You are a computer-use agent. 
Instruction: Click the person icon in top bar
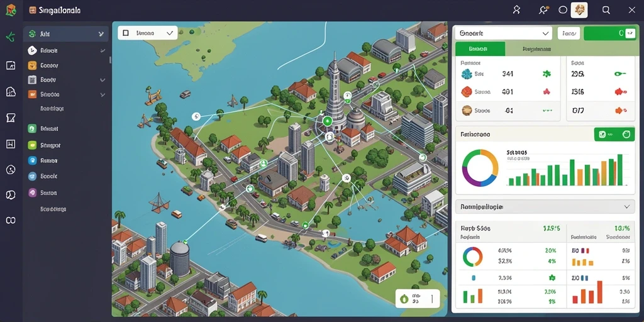click(517, 10)
